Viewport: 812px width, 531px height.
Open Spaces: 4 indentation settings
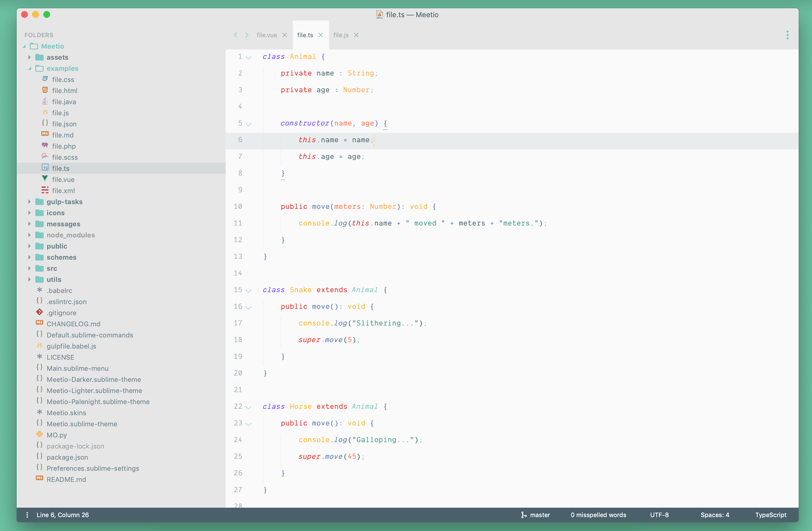click(x=714, y=515)
